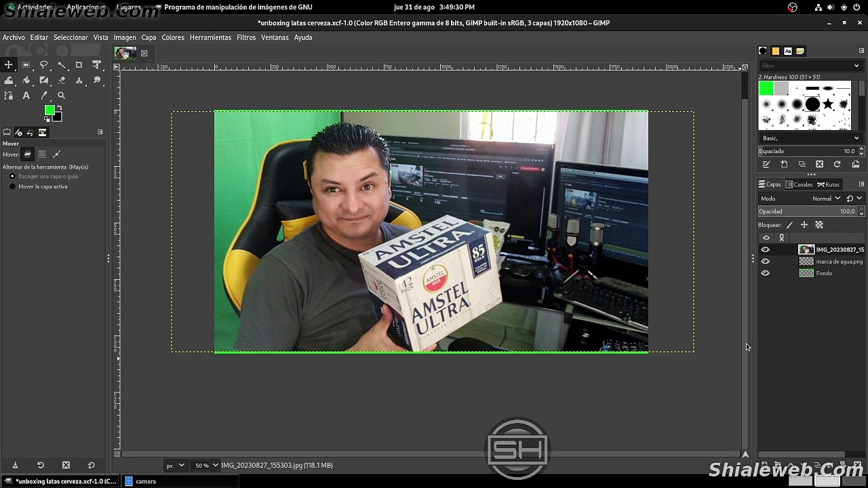Open the black background color swatch
This screenshot has width=868, height=488.
point(58,117)
